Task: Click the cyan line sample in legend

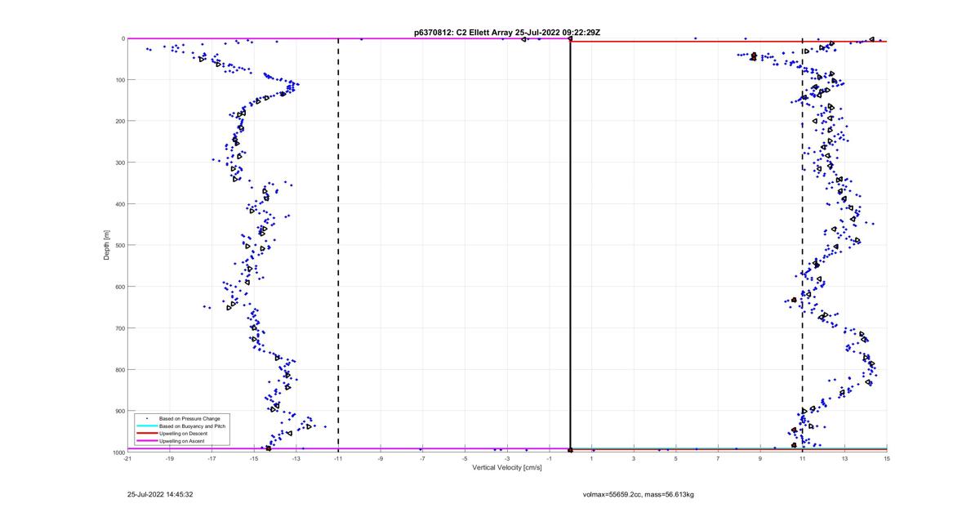Action: (147, 426)
